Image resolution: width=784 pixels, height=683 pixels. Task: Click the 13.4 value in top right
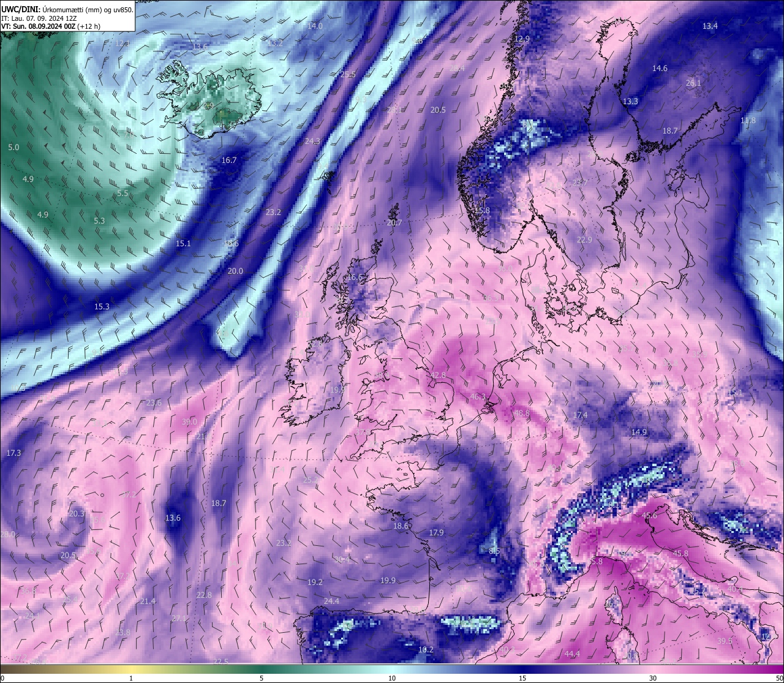click(710, 26)
